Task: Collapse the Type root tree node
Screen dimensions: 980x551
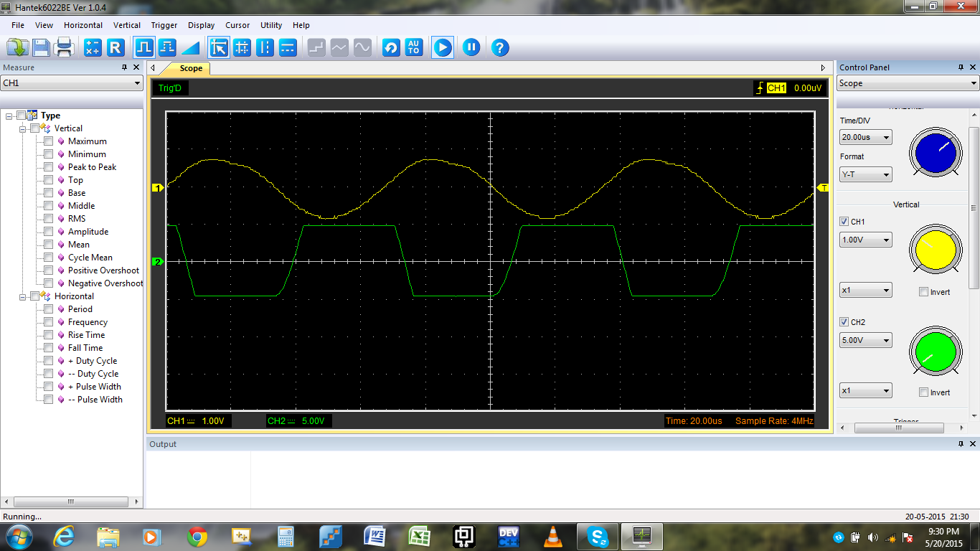Action: (x=9, y=116)
